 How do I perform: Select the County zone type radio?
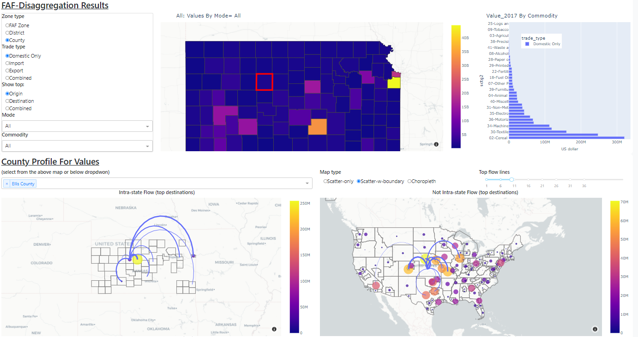point(7,40)
